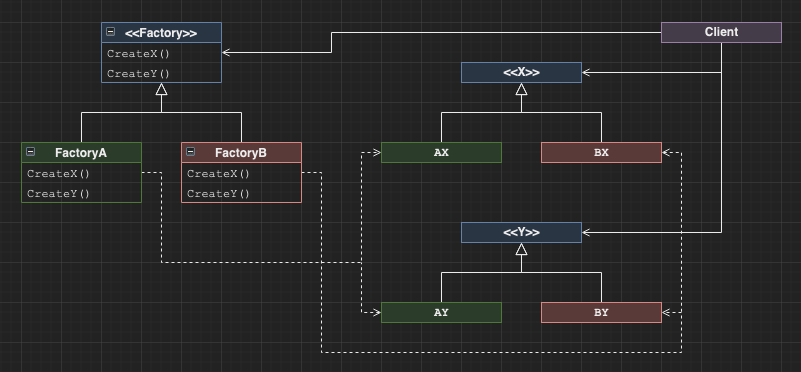Click the green AX class node
This screenshot has height=372, width=801.
pos(441,152)
